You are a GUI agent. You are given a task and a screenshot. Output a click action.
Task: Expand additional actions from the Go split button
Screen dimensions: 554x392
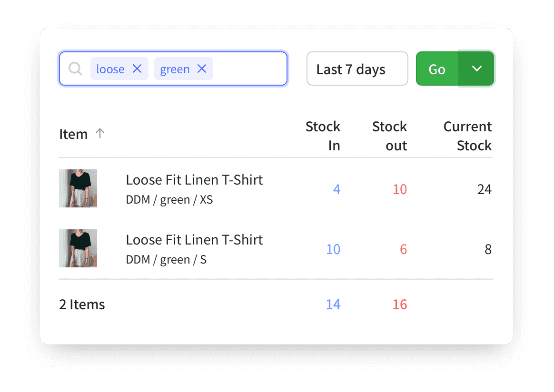pyautogui.click(x=476, y=69)
